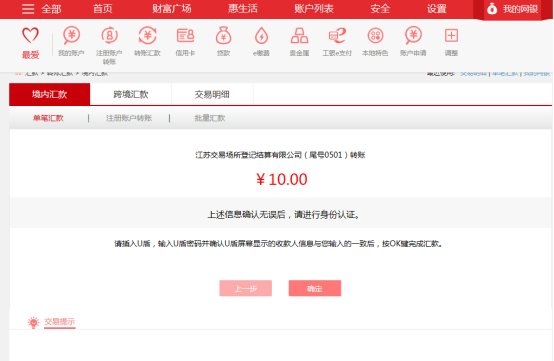This screenshot has width=554, height=361.
Task: Switch to the 跨境汇款 tab
Action: [131, 94]
